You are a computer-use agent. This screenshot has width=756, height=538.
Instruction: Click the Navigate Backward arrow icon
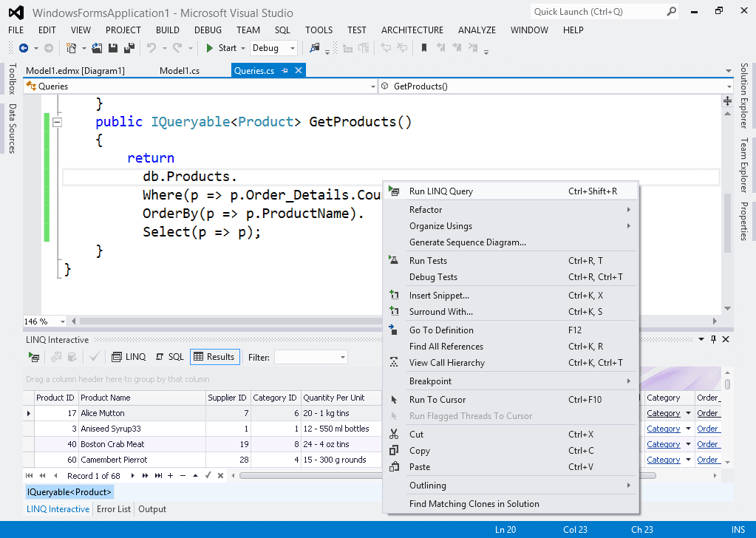(23, 48)
